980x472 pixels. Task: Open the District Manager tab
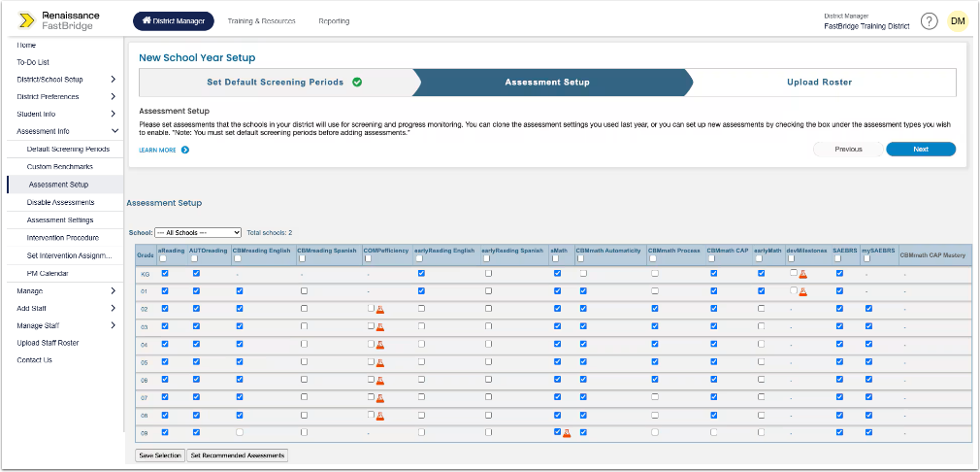tap(174, 21)
